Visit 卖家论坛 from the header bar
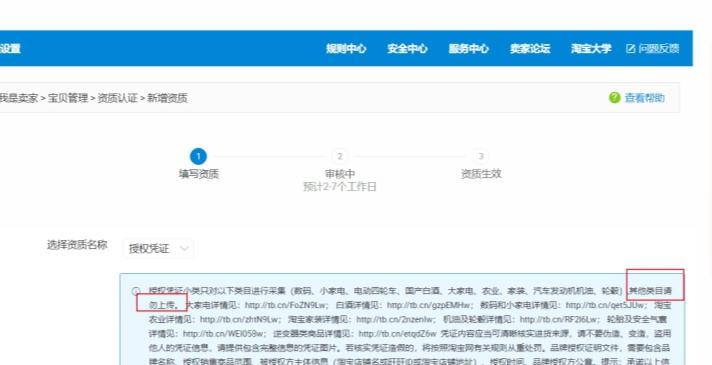712x365 pixels. click(530, 49)
